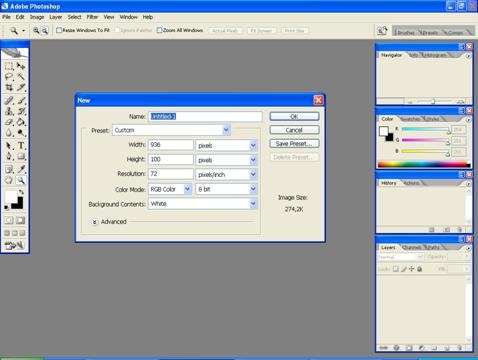
Task: Switch to the Channels tab
Action: [413, 247]
